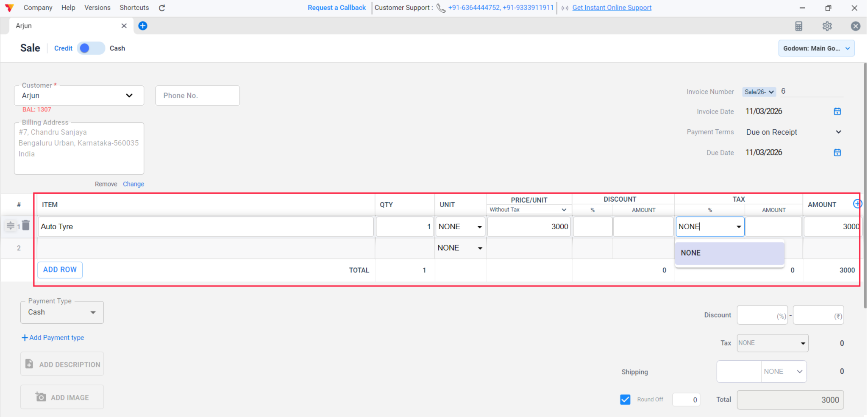This screenshot has height=417, width=868.
Task: Open Invoice Date calendar picker
Action: coord(837,111)
